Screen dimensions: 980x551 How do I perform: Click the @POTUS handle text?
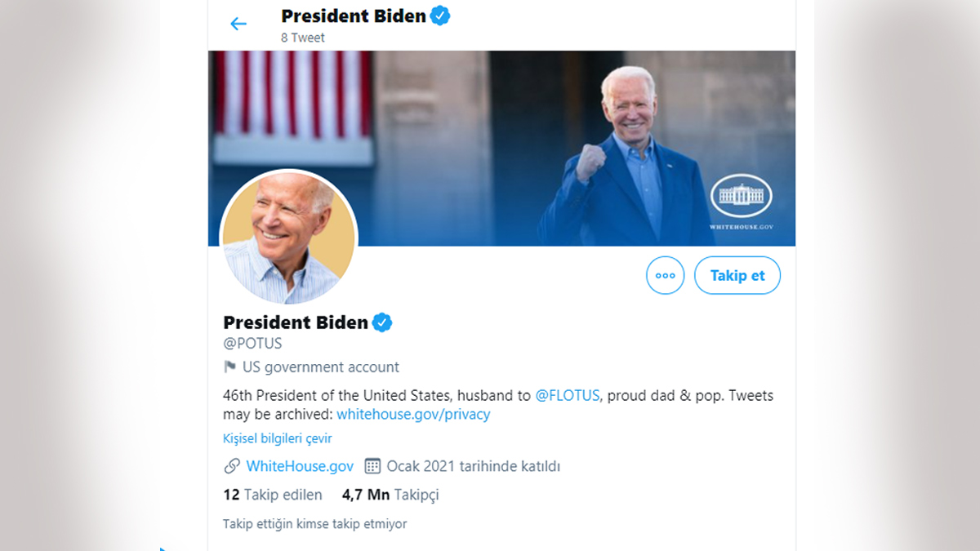252,344
